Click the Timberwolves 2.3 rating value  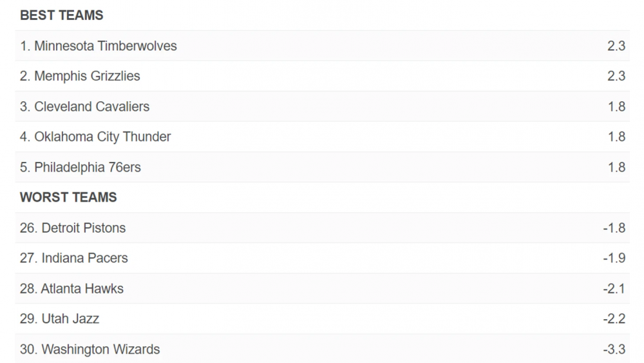616,46
